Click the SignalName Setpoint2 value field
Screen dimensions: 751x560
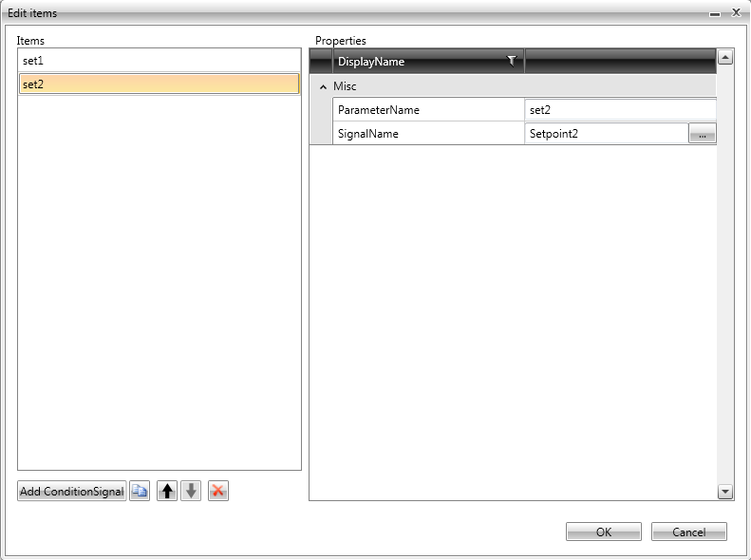606,134
